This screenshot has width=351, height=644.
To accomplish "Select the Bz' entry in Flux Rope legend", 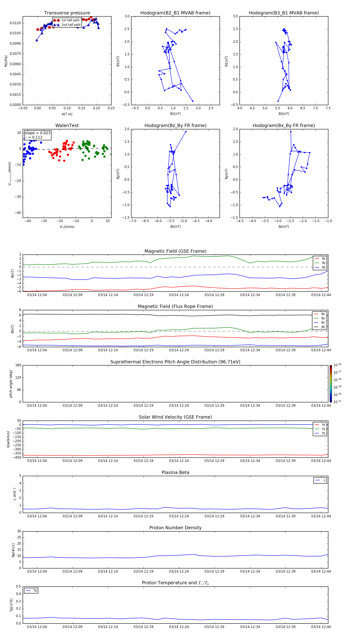I will click(320, 323).
